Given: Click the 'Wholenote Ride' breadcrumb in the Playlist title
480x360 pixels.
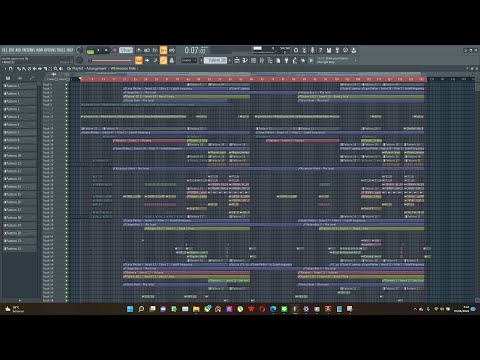Looking at the screenshot, I should pos(123,68).
